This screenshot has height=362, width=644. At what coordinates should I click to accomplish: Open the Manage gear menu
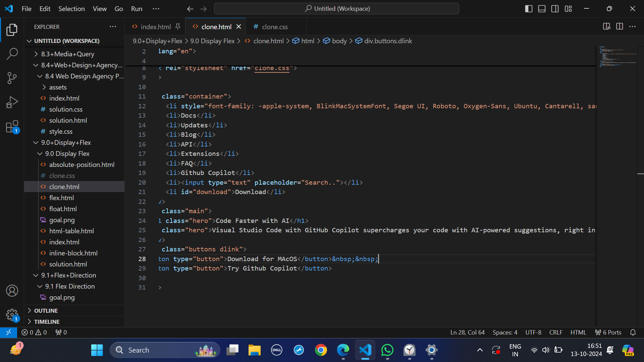point(12,315)
